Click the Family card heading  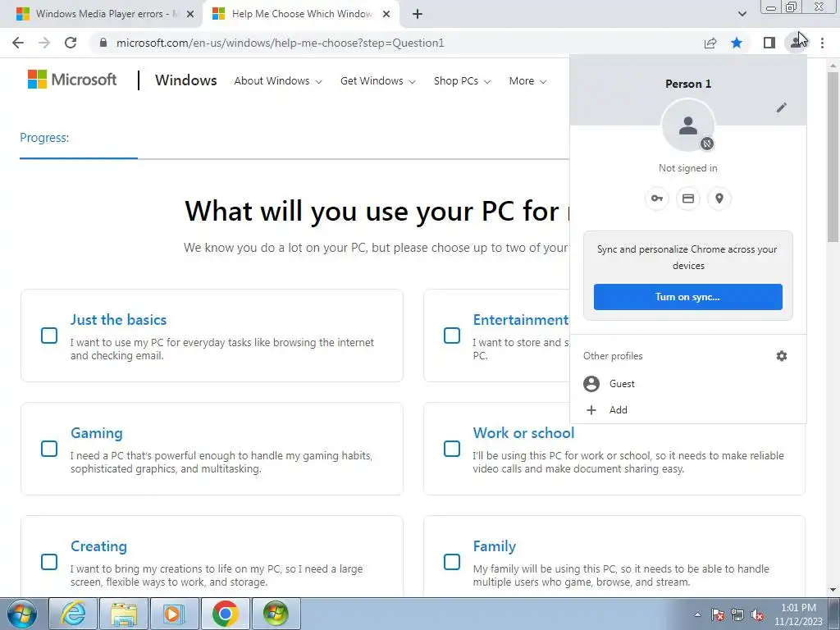(495, 546)
